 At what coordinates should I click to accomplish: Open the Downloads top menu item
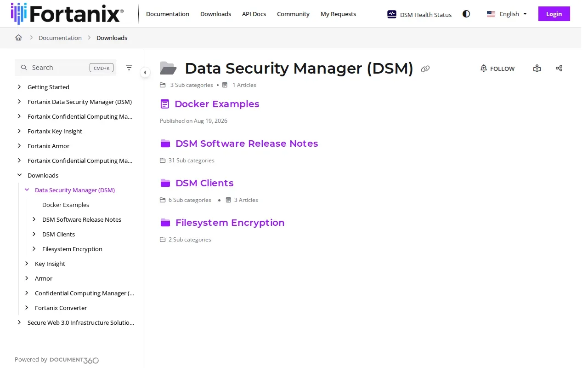(215, 14)
